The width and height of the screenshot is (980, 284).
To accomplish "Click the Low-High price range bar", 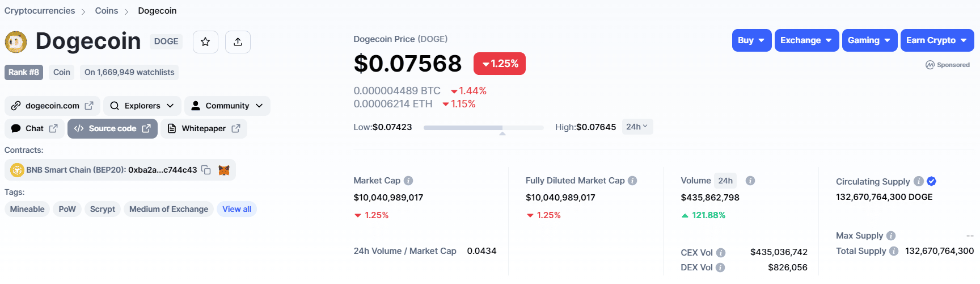I will (483, 128).
